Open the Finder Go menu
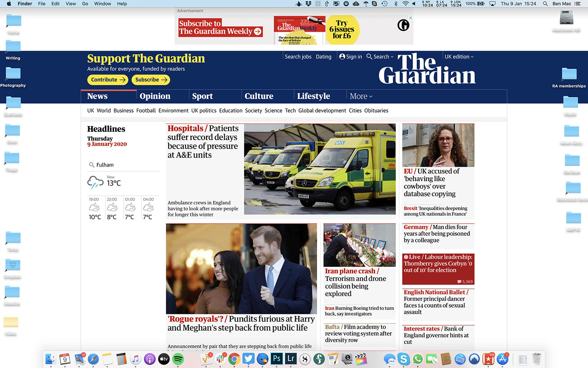Image resolution: width=588 pixels, height=368 pixels. pos(85,4)
